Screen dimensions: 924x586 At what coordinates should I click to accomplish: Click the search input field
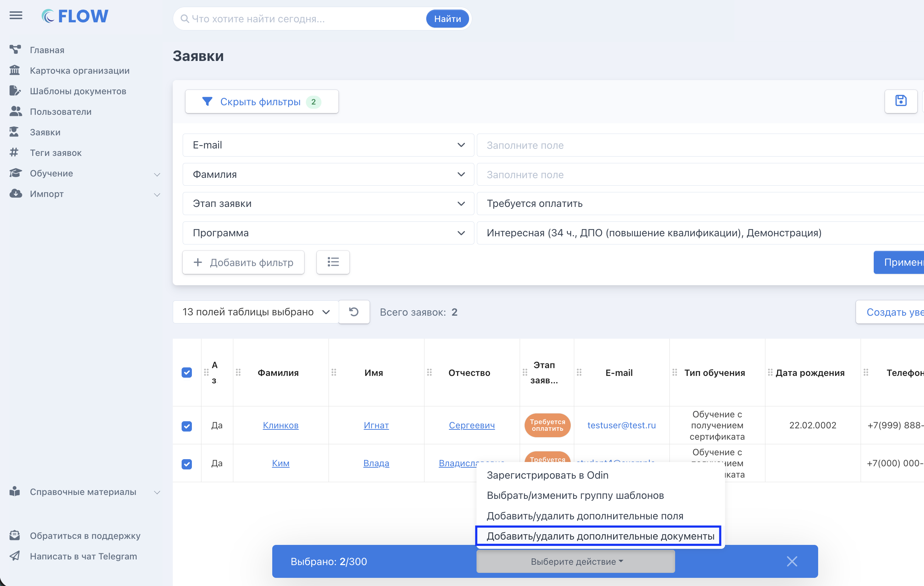pos(303,19)
